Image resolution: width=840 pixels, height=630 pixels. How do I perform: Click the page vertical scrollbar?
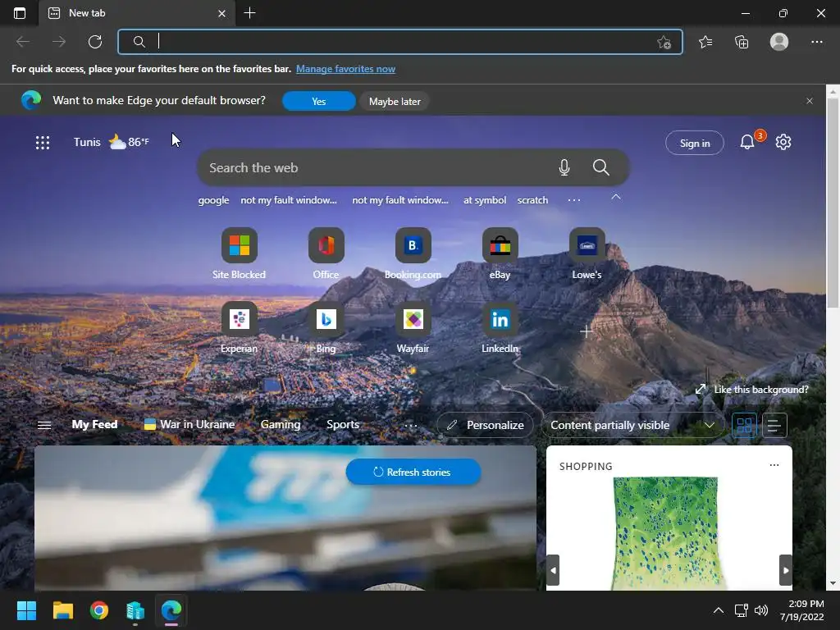click(833, 203)
